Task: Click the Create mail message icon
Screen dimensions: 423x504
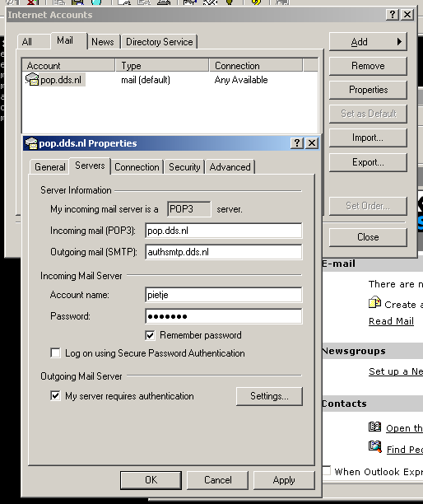Action: click(x=374, y=303)
